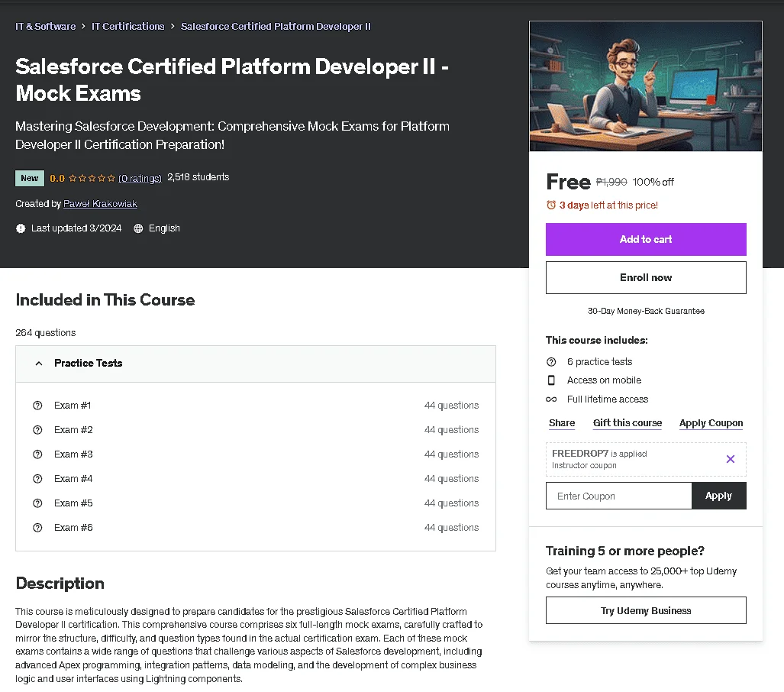Click the New badge
This screenshot has width=784, height=692.
point(30,178)
